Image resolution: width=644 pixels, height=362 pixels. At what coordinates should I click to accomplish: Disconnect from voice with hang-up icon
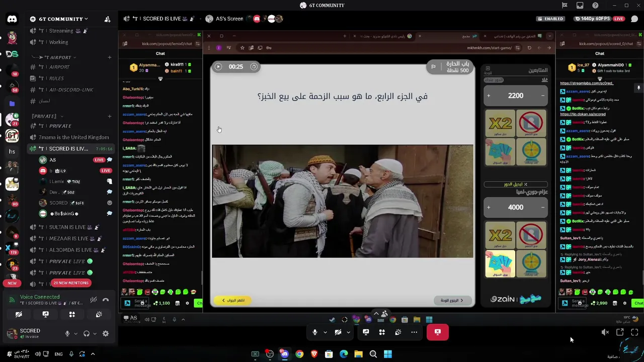[x=106, y=300]
